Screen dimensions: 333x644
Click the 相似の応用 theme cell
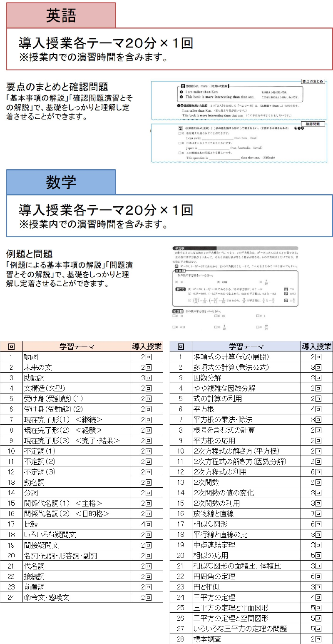pyautogui.click(x=246, y=555)
